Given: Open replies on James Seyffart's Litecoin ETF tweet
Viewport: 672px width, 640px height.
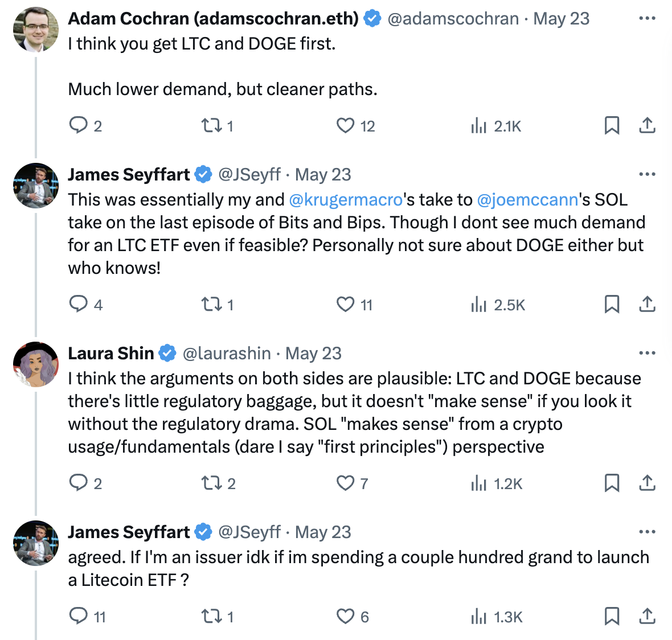Looking at the screenshot, I should [80, 616].
